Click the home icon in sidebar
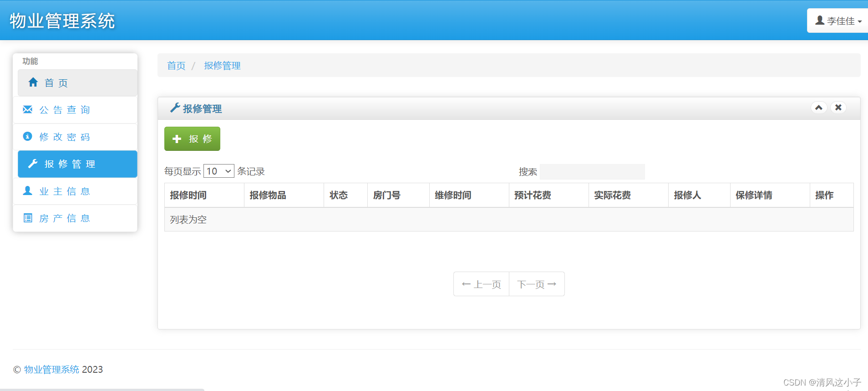This screenshot has height=391, width=868. coord(33,82)
